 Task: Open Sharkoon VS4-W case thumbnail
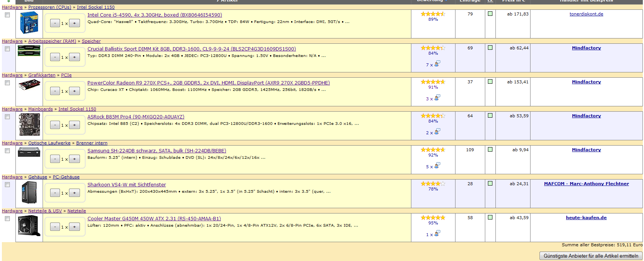(x=29, y=192)
